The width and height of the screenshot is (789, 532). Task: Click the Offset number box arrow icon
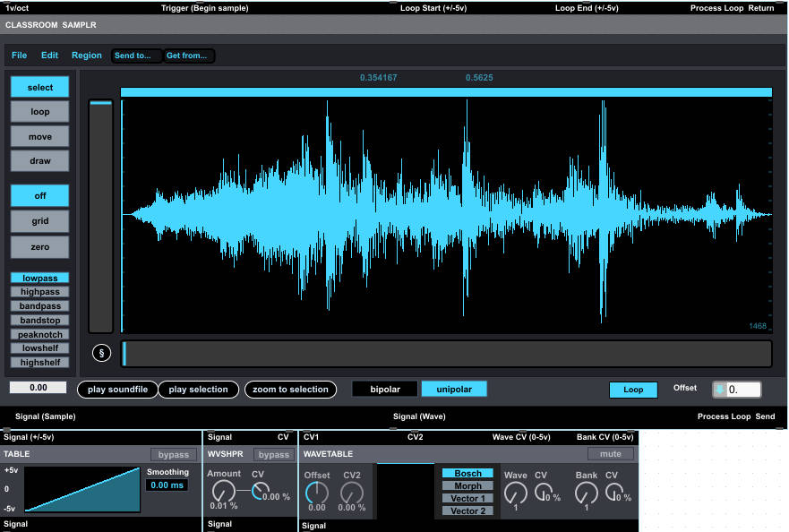click(x=719, y=390)
